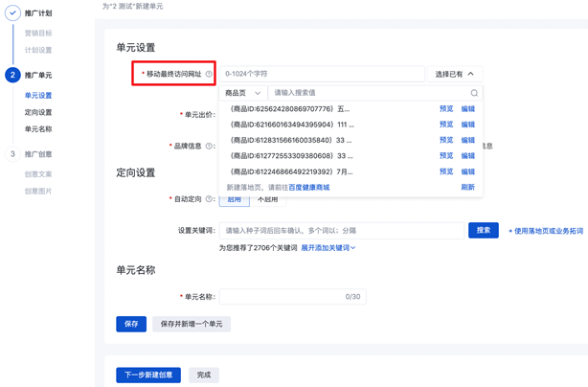588x387 pixels.
Task: Click the search magnifier icon in the dropdown
Action: click(x=473, y=93)
